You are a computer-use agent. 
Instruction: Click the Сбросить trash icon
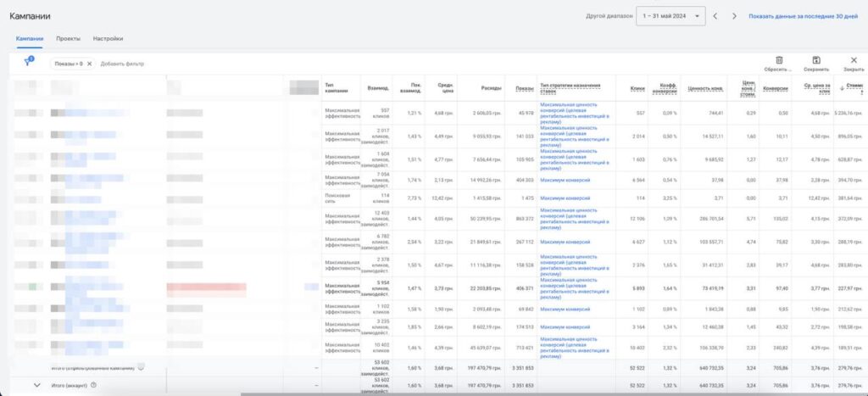pyautogui.click(x=778, y=60)
